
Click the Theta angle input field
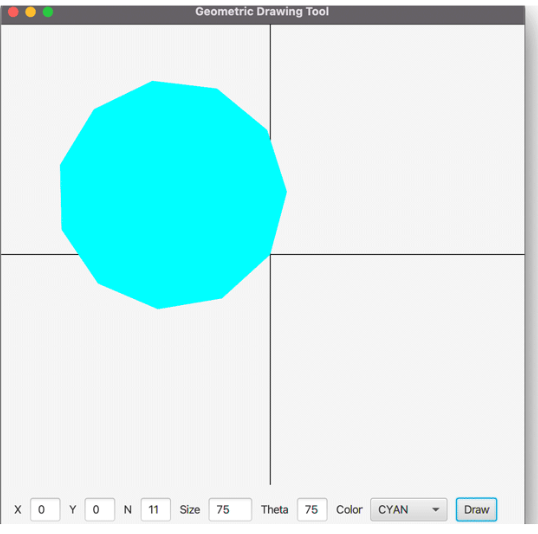coord(312,509)
